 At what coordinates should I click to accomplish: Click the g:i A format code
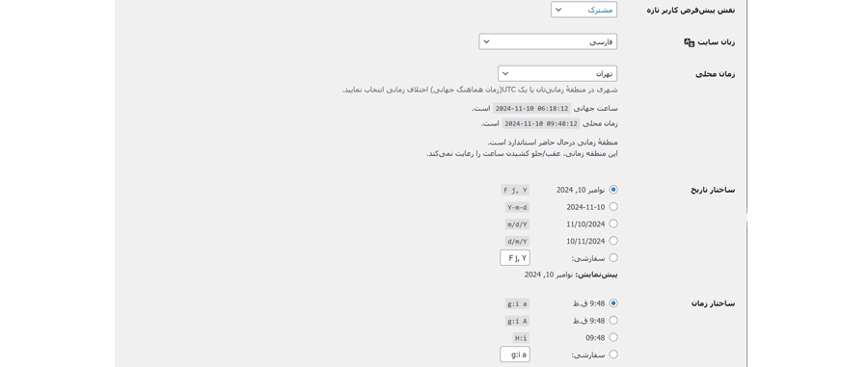click(x=517, y=321)
